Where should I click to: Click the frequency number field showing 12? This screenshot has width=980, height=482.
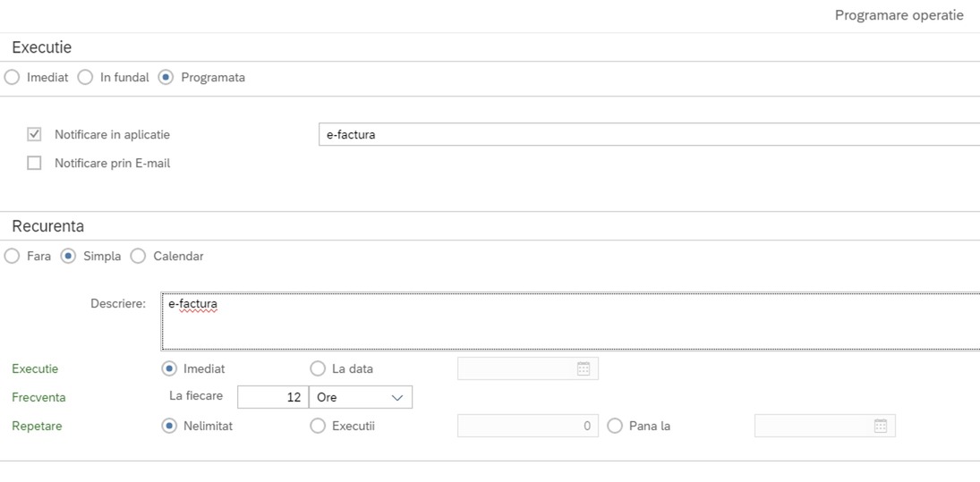click(x=273, y=397)
